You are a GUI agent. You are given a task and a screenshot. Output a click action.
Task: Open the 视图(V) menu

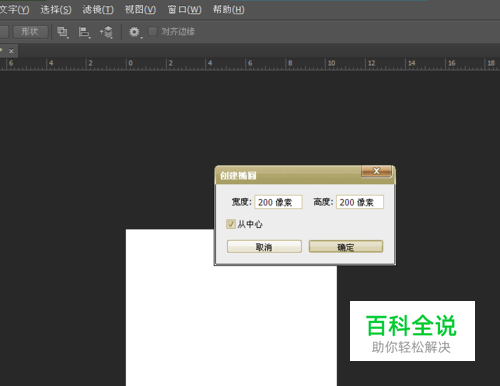[x=140, y=10]
